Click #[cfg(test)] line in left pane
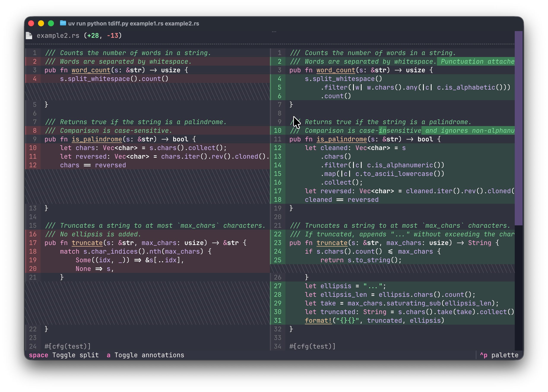548x392 pixels. (x=68, y=346)
